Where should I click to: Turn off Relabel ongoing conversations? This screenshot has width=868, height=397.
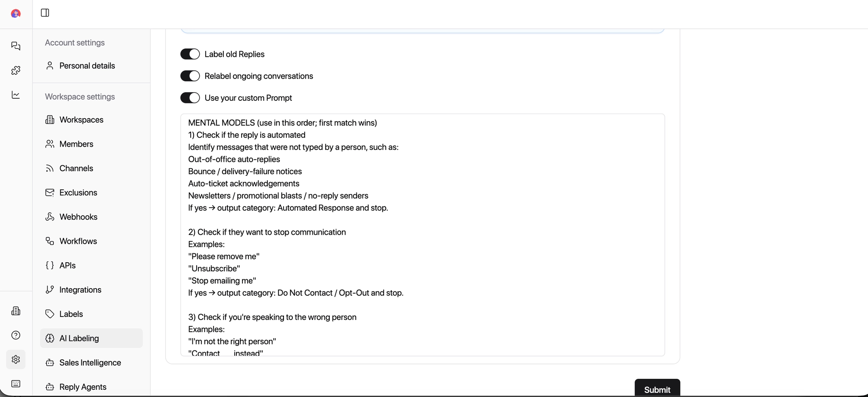click(x=190, y=76)
